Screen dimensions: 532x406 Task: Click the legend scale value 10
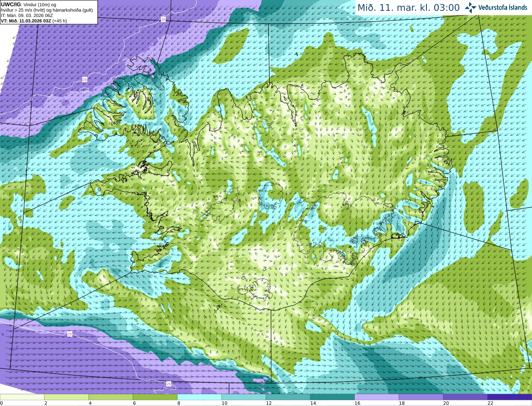pos(224,403)
